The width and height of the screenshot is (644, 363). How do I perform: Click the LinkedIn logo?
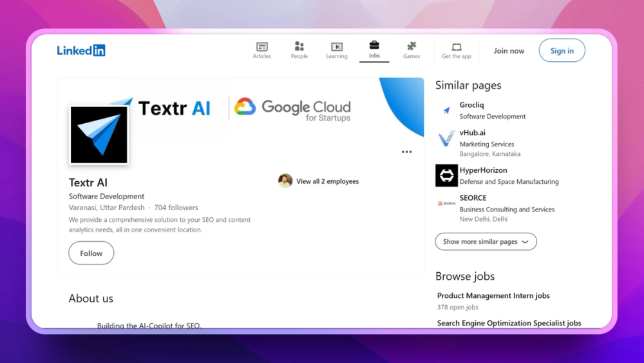pyautogui.click(x=81, y=50)
